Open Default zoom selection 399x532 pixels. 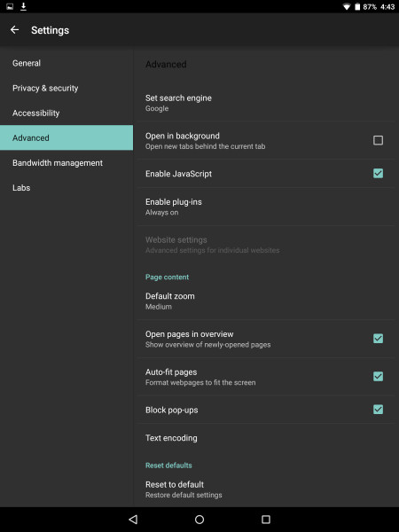pos(266,301)
